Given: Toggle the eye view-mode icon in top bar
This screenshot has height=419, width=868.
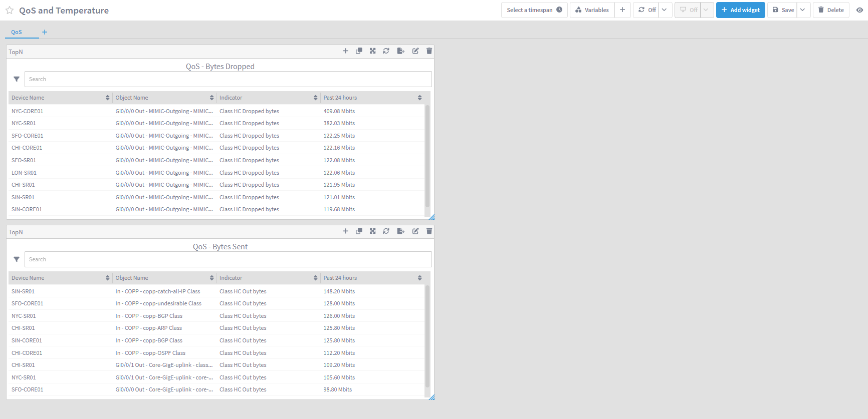Looking at the screenshot, I should click(859, 10).
